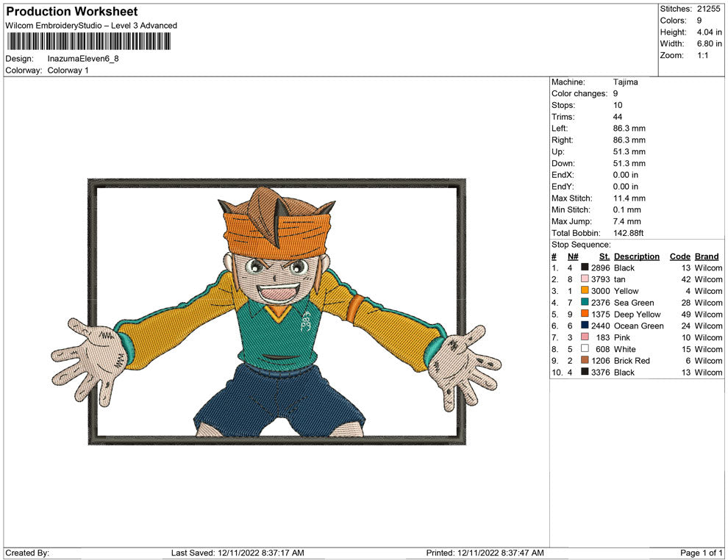Click the Deep Yellow color swatch
Image resolution: width=728 pixels, height=560 pixels.
point(585,314)
